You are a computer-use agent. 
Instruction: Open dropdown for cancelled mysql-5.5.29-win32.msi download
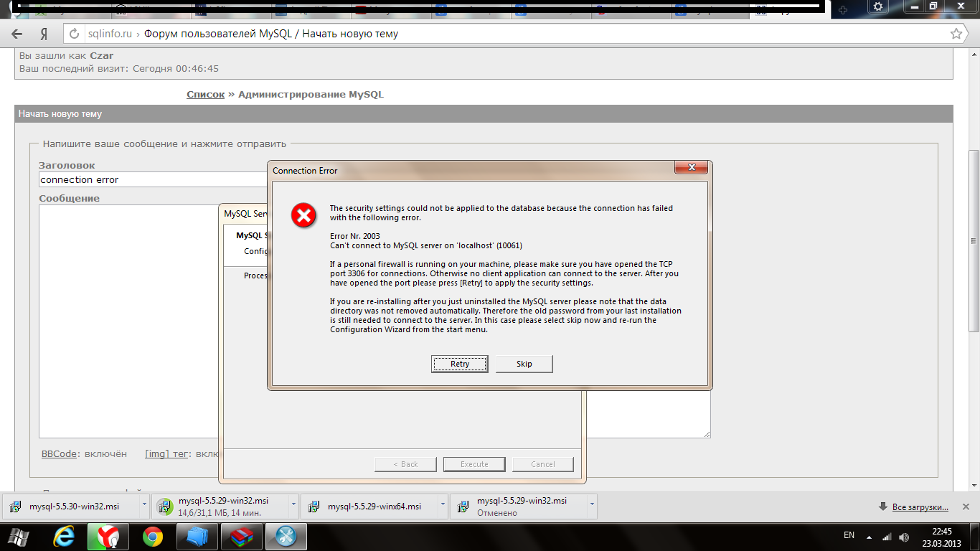[x=591, y=505]
